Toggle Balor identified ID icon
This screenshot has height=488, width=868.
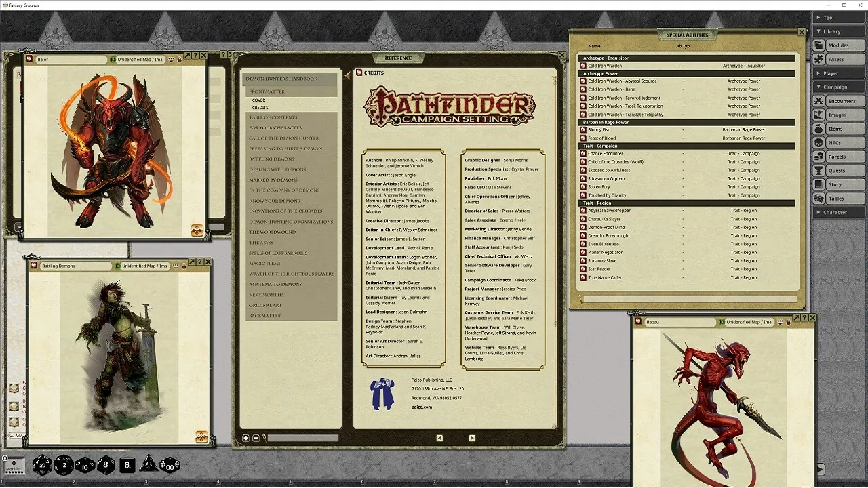click(x=113, y=60)
